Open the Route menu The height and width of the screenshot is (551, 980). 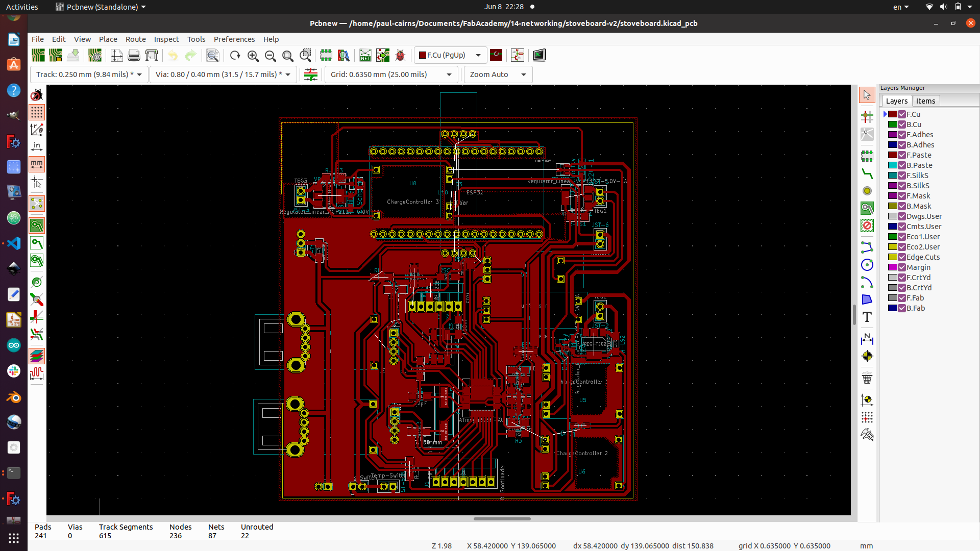[x=136, y=39]
